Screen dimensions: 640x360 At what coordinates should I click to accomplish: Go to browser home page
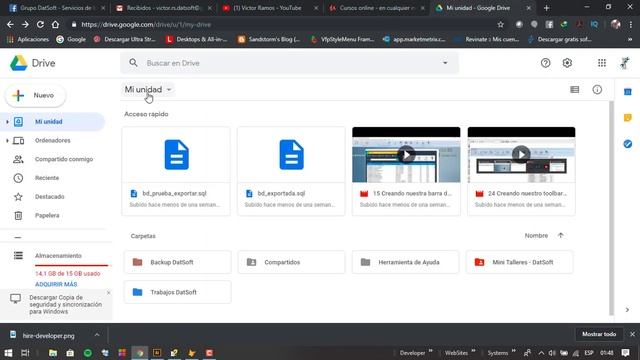tap(55, 24)
